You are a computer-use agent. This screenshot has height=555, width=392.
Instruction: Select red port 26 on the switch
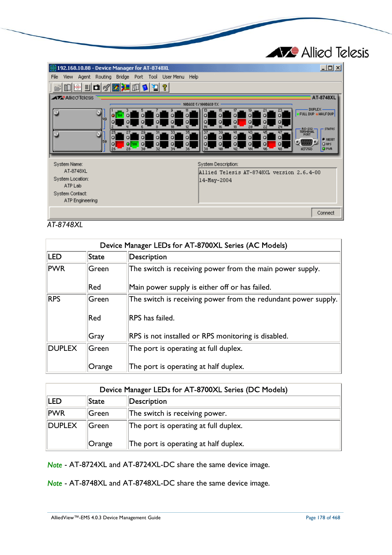pyautogui.click(x=120, y=144)
